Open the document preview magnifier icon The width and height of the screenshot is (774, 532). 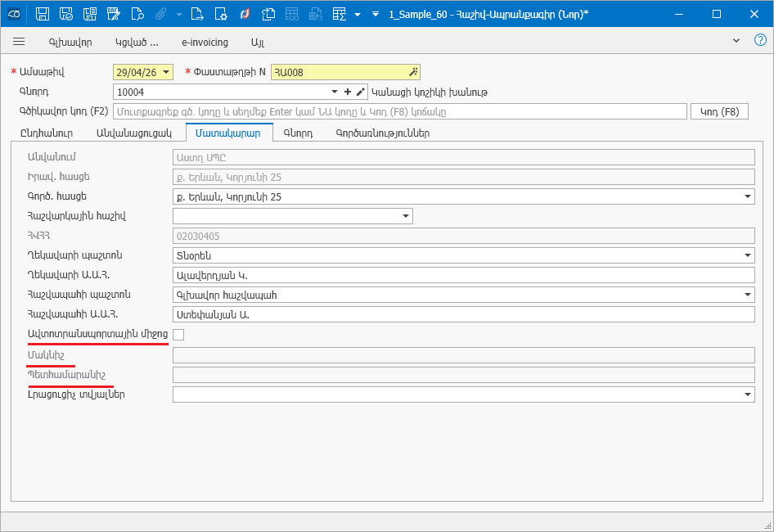[x=137, y=14]
